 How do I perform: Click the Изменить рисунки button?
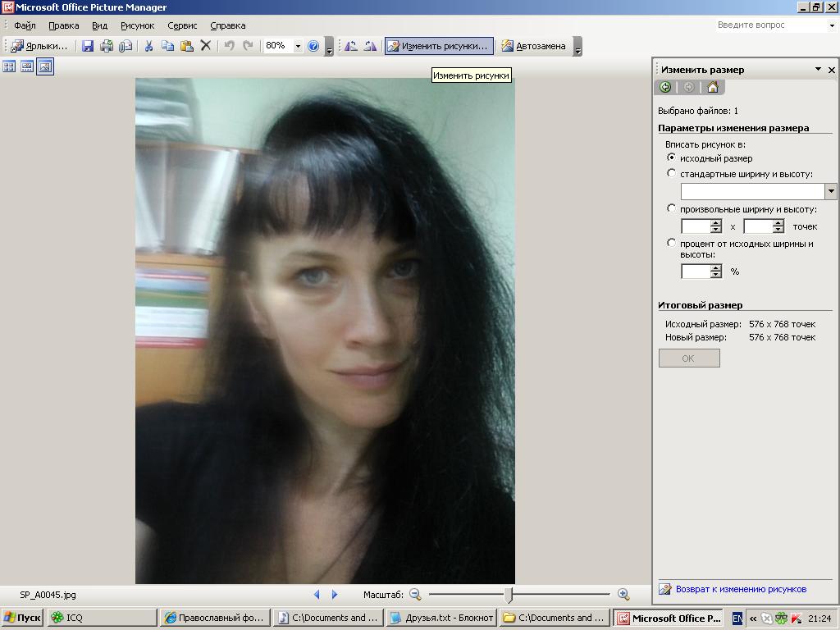point(439,46)
